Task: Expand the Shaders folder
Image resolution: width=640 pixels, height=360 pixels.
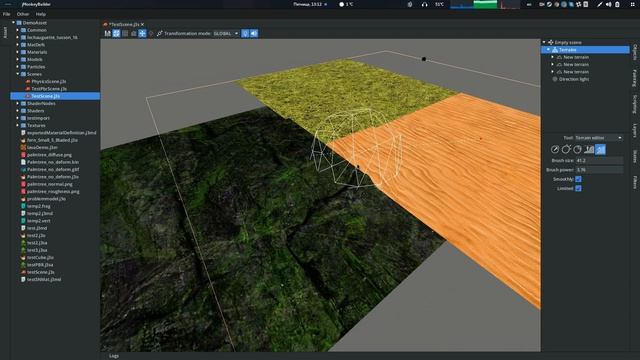Action: coord(18,111)
